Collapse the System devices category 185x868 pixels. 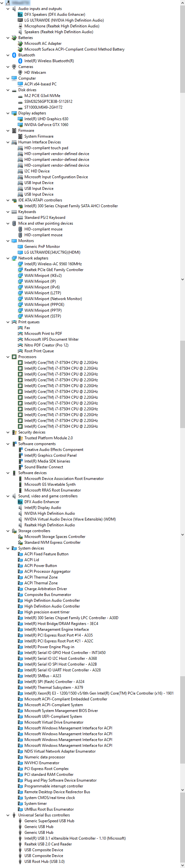(8, 548)
